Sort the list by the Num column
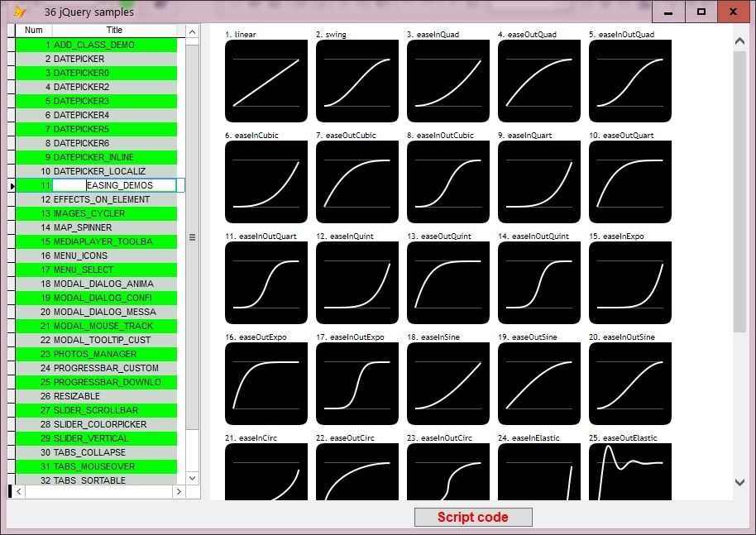The height and width of the screenshot is (535, 756). coord(32,30)
